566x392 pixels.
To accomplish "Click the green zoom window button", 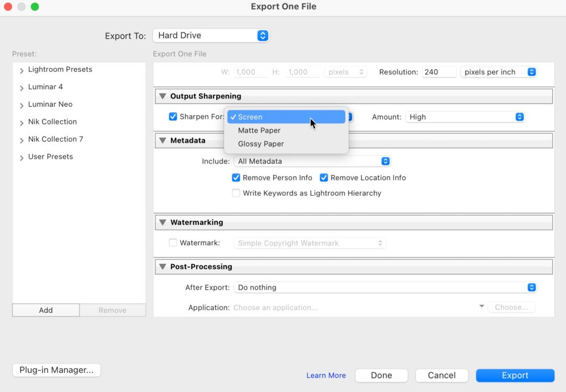I will 35,7.
